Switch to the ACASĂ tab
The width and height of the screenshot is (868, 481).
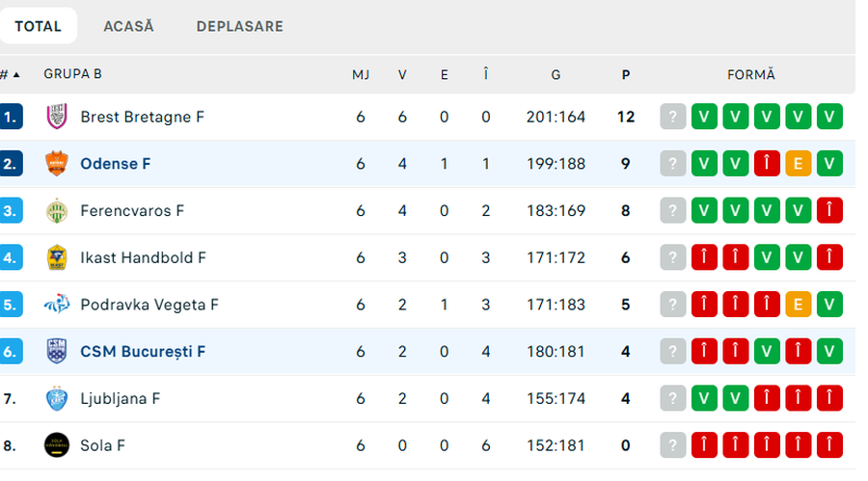click(128, 26)
